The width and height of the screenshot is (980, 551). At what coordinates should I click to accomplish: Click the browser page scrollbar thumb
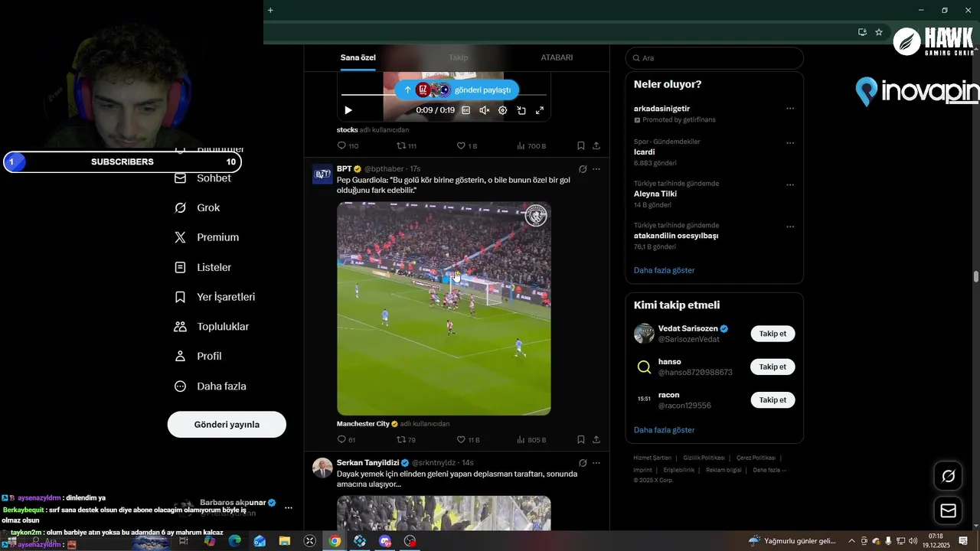[975, 276]
